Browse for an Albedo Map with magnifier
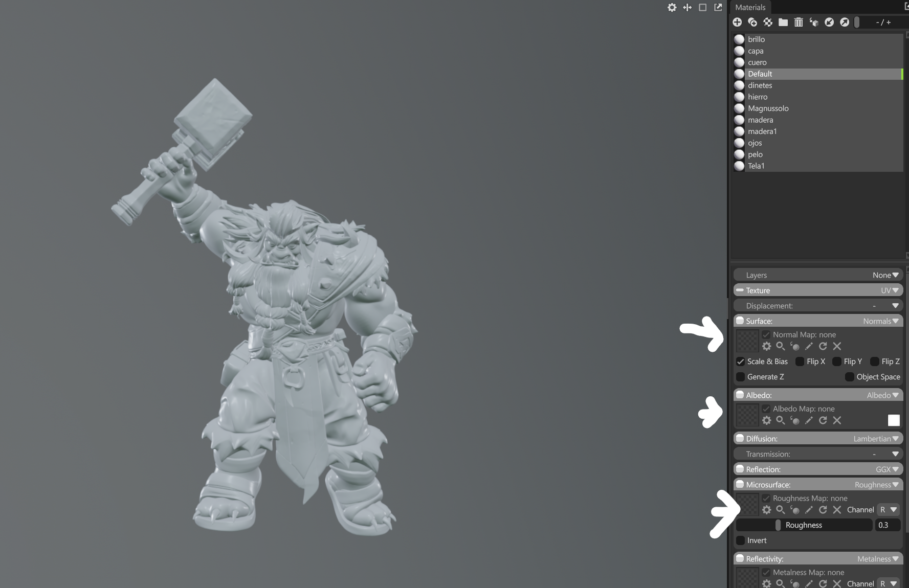The height and width of the screenshot is (588, 909). (781, 420)
